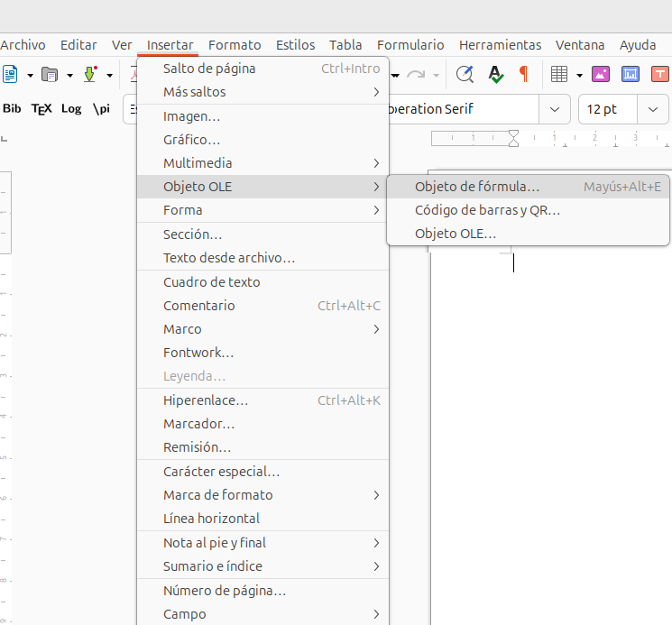Viewport: 672px width, 625px height.
Task: Choose Fontwork… from the menu
Action: pos(262,353)
